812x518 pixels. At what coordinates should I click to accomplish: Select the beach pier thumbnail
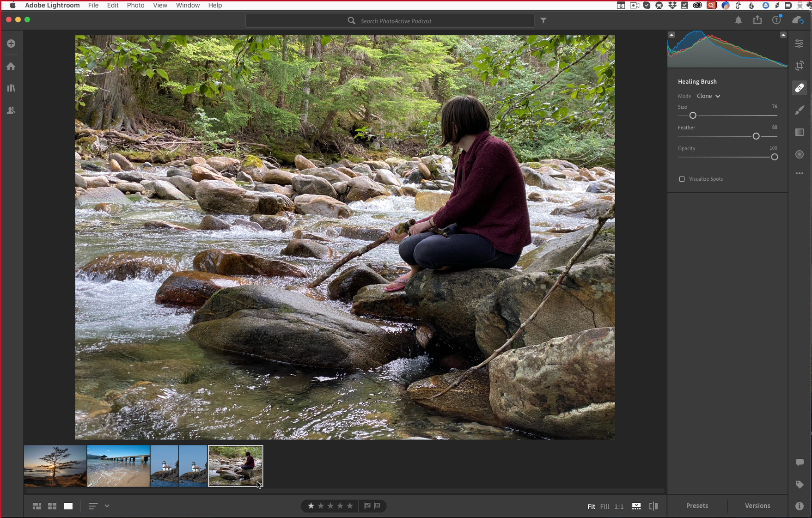118,466
